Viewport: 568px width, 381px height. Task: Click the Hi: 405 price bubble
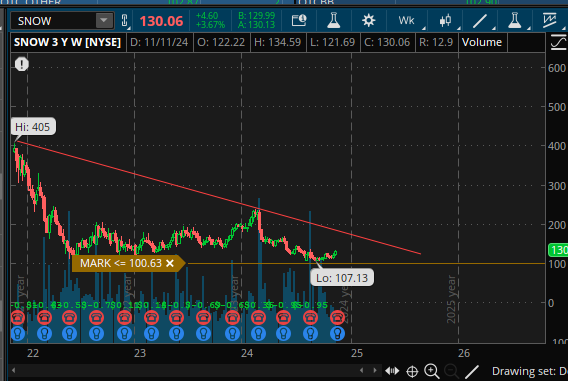pos(33,127)
